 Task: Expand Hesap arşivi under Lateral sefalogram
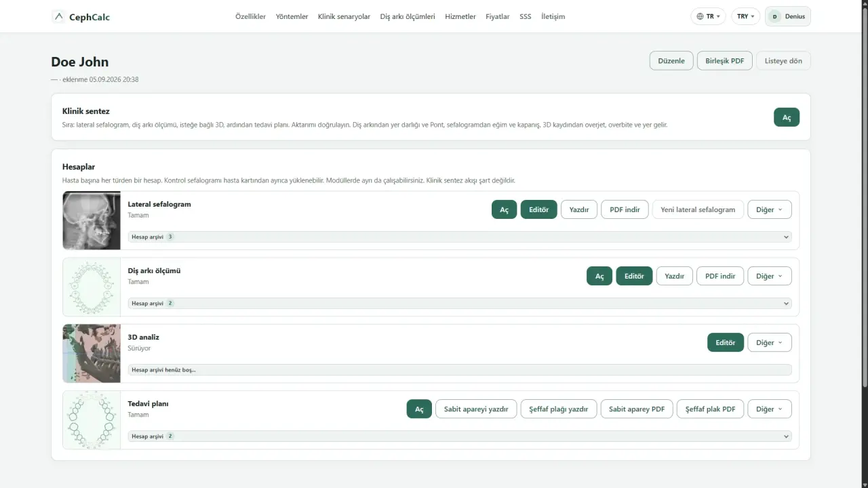(460, 237)
